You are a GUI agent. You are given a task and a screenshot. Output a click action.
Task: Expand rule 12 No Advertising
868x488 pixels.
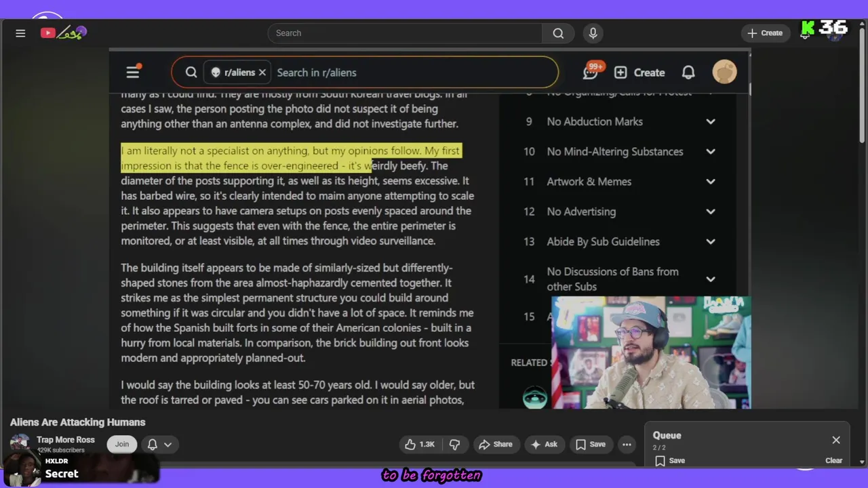[x=711, y=211]
